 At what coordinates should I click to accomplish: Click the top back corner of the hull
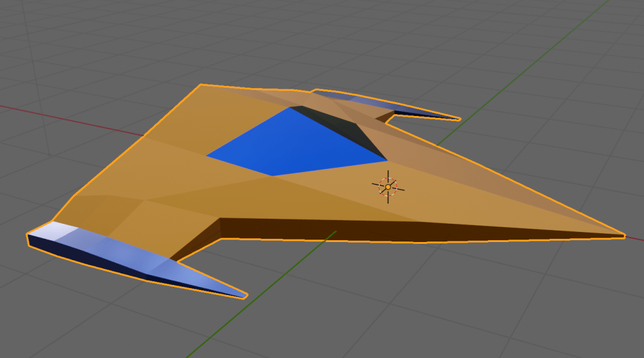[201, 85]
